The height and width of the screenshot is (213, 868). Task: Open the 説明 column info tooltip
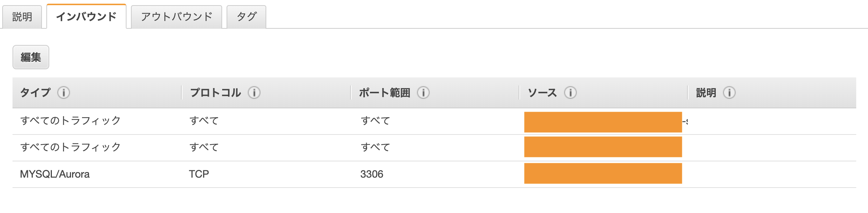[729, 93]
